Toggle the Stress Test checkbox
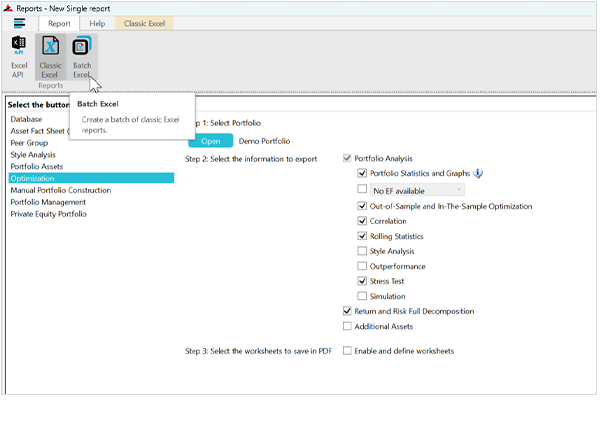This screenshot has height=448, width=600. click(362, 281)
